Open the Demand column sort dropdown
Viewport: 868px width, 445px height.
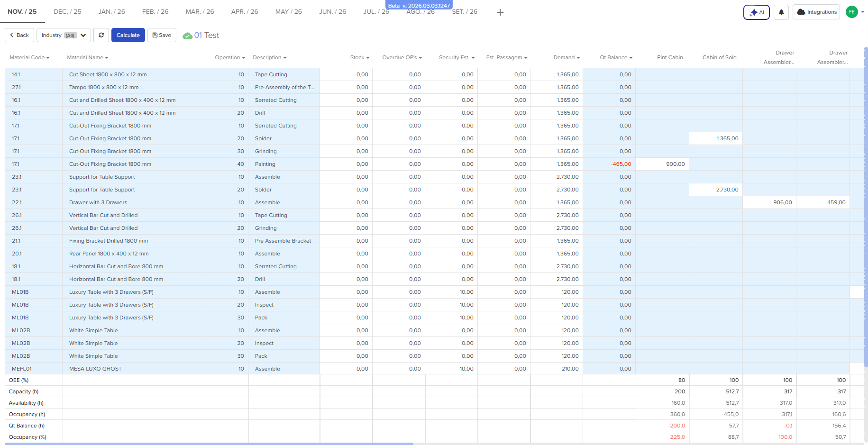tap(566, 58)
